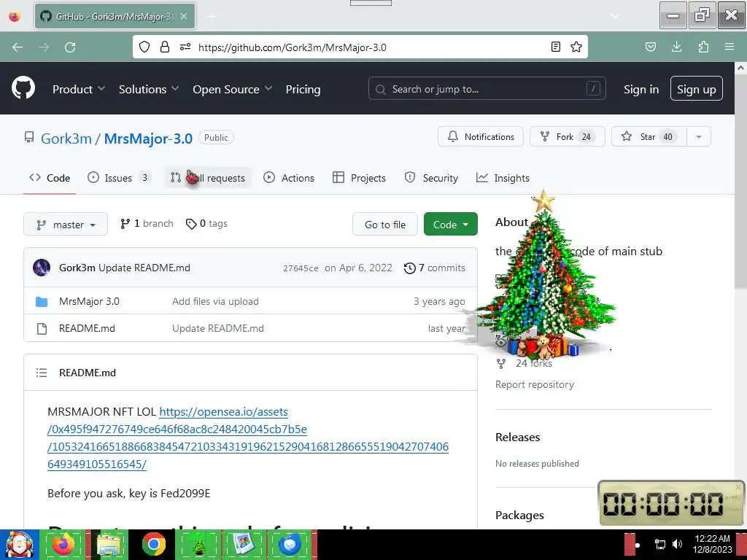
Task: Fork the repository with the Fork button
Action: 568,136
